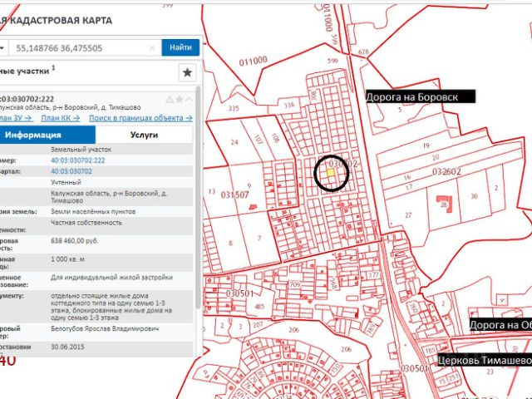This screenshot has height=399, width=532.
Task: Open cadastral quarter link 40:03:030702
Action: click(x=71, y=170)
